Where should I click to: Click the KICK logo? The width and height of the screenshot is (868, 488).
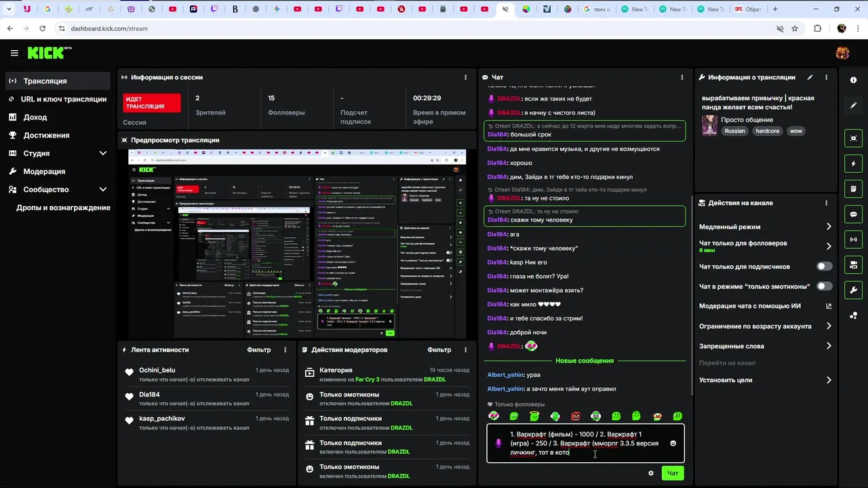(49, 53)
